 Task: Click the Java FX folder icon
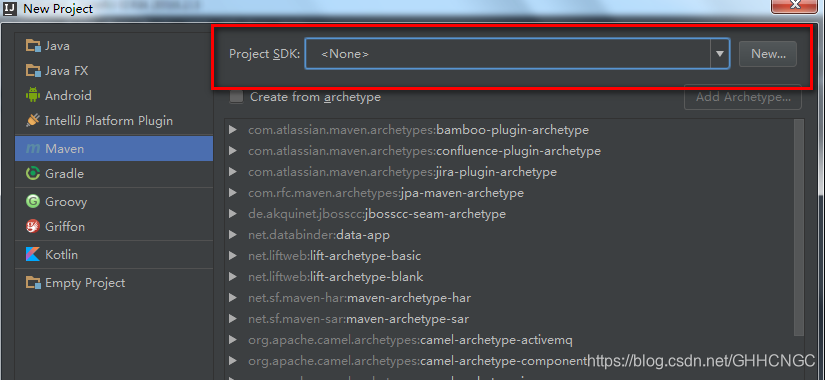[x=33, y=71]
